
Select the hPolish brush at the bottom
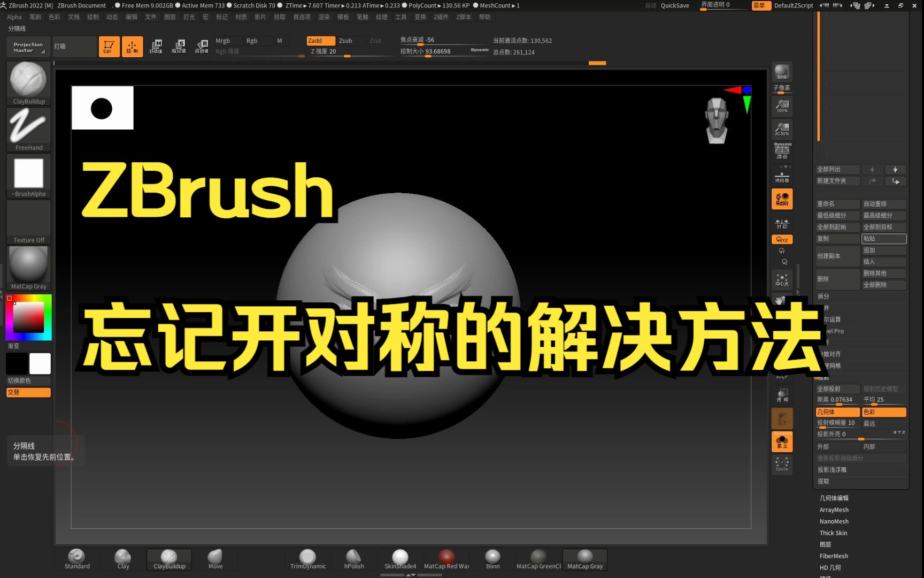pyautogui.click(x=353, y=559)
